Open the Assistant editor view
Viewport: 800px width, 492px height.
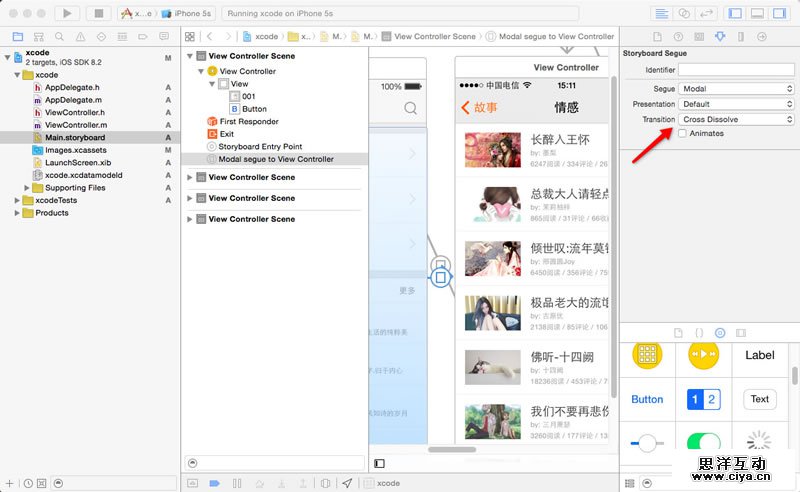pos(685,13)
